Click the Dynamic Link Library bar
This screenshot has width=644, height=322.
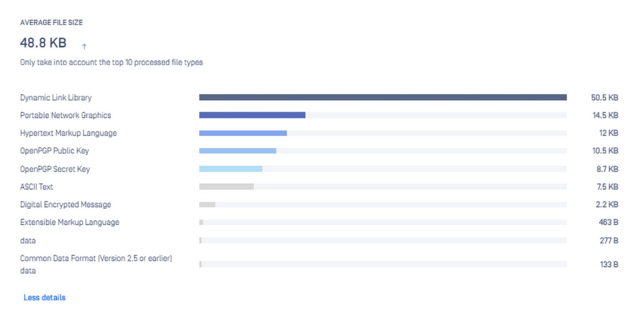pos(383,98)
